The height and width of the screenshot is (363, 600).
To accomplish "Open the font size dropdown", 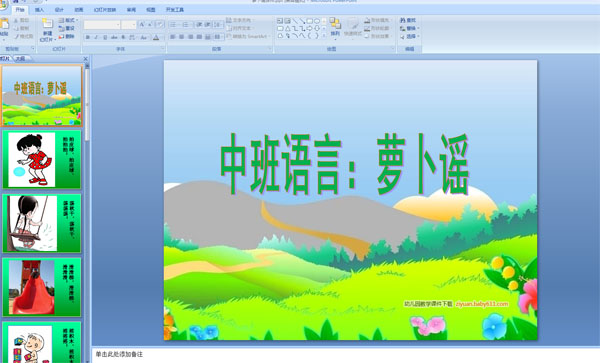I will point(129,25).
